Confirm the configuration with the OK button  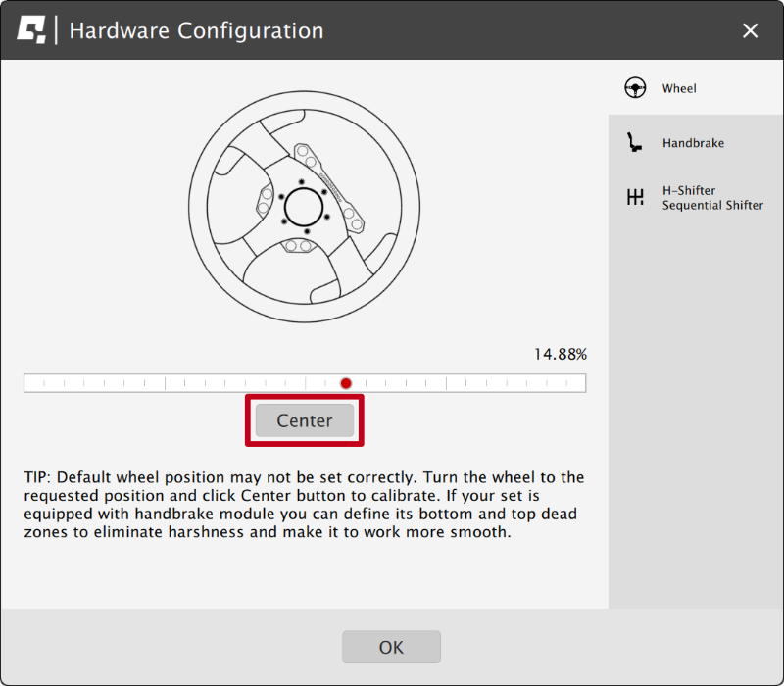click(391, 647)
